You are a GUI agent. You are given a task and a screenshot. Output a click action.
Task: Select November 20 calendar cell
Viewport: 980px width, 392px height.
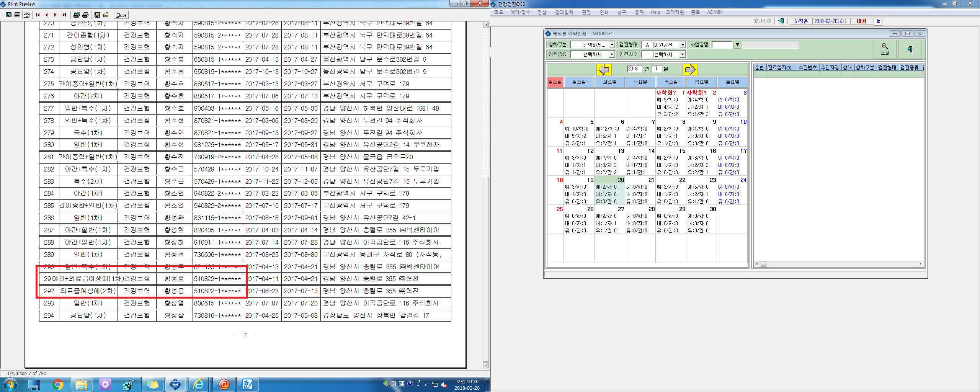(609, 190)
